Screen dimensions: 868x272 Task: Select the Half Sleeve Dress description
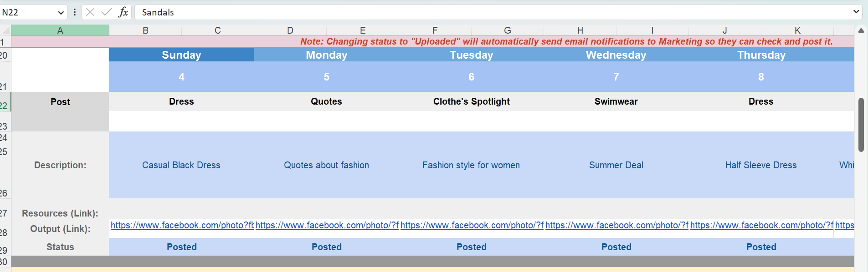[x=761, y=165]
